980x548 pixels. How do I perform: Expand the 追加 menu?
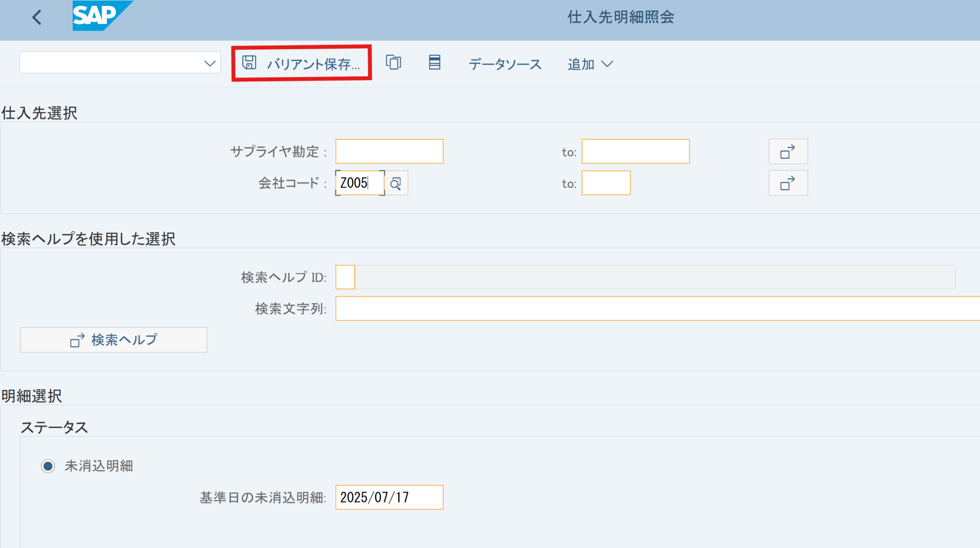click(590, 64)
